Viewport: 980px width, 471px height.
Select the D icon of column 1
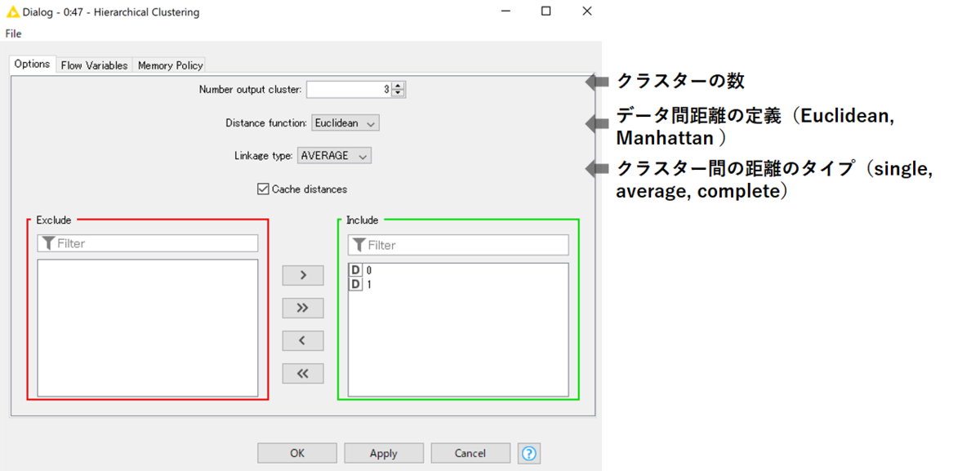[355, 284]
